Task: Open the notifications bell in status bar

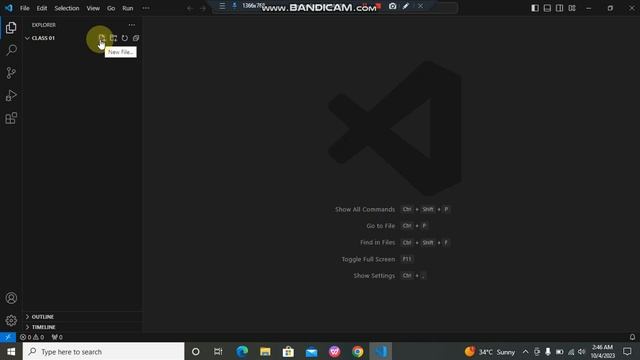Action: coord(632,337)
